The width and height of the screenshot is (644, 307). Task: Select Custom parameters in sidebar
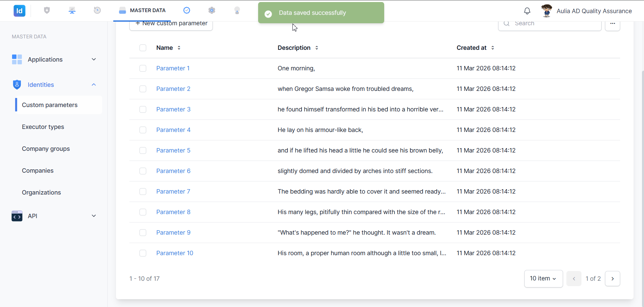pyautogui.click(x=59, y=105)
